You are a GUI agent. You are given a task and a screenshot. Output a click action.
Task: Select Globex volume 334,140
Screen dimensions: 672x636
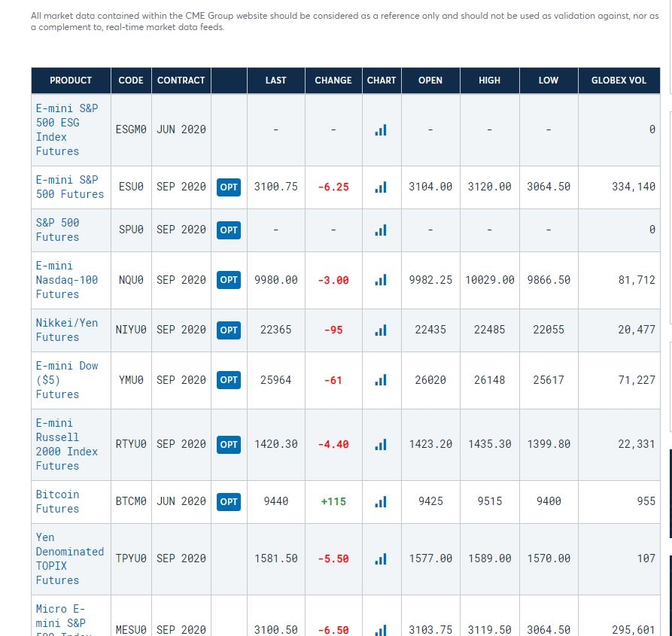coord(634,187)
